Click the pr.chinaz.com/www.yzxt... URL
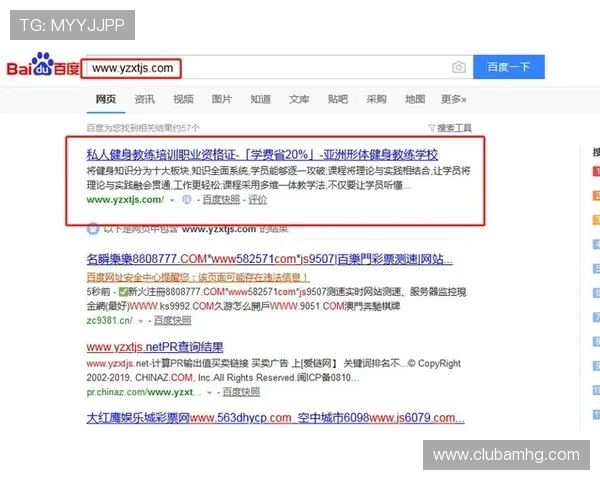 [x=143, y=392]
